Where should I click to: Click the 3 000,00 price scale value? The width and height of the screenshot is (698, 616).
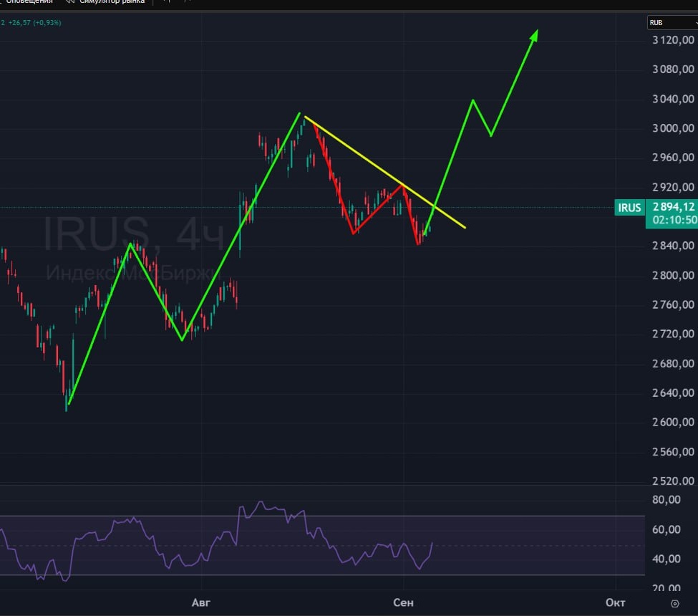[x=673, y=128]
